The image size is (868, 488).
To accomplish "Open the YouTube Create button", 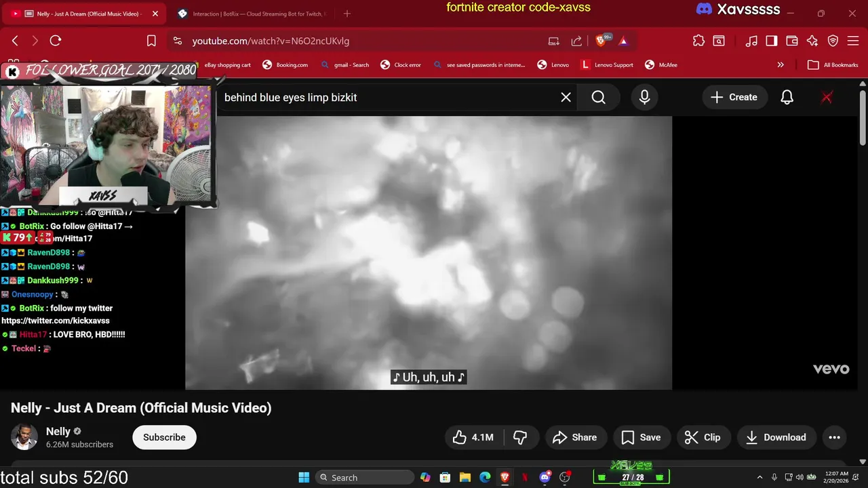I will [734, 97].
